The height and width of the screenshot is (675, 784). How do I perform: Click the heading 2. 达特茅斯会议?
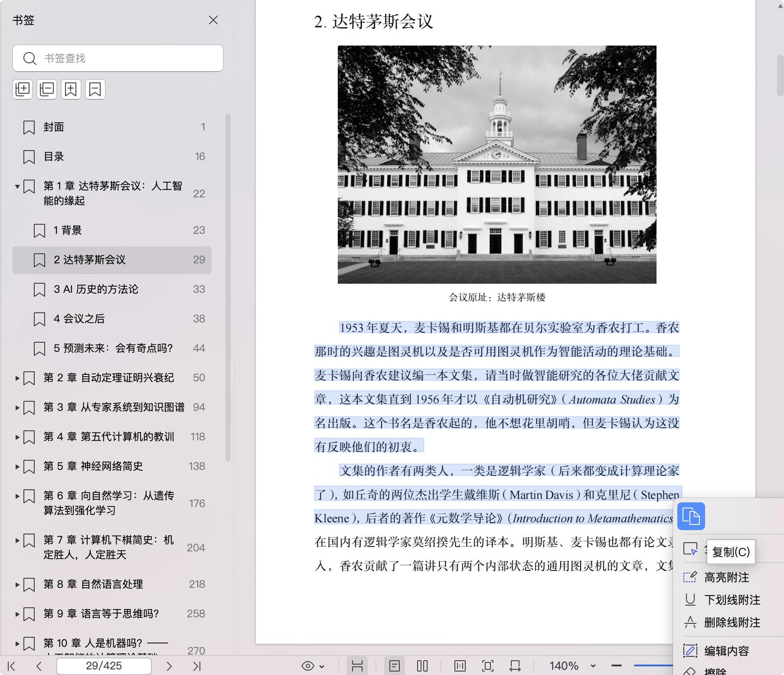[x=374, y=22]
